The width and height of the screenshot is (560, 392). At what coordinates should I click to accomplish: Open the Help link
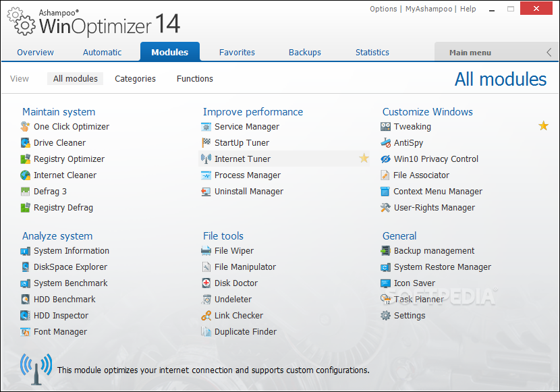[x=468, y=9]
